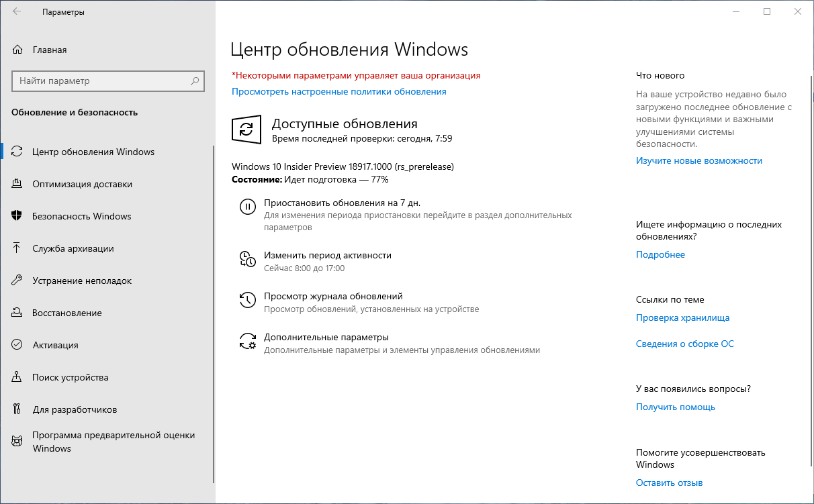The height and width of the screenshot is (504, 814).
Task: Click the Устранение неполадок wrench icon
Action: click(16, 281)
